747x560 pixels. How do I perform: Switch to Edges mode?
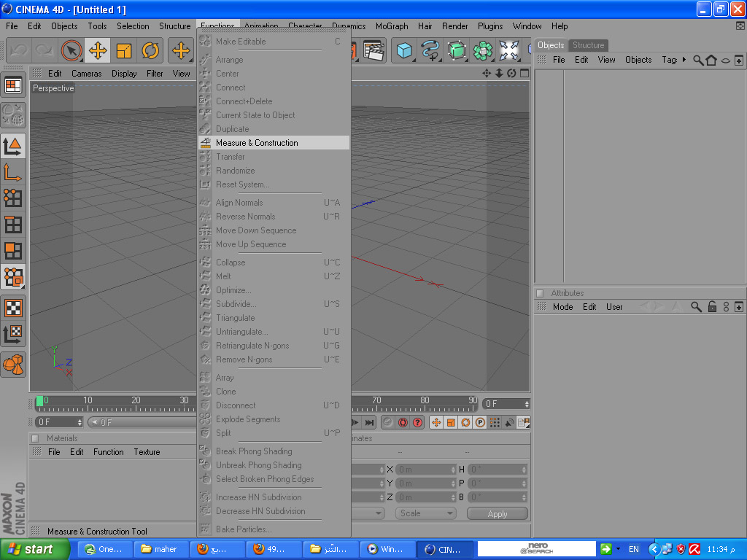click(x=13, y=225)
